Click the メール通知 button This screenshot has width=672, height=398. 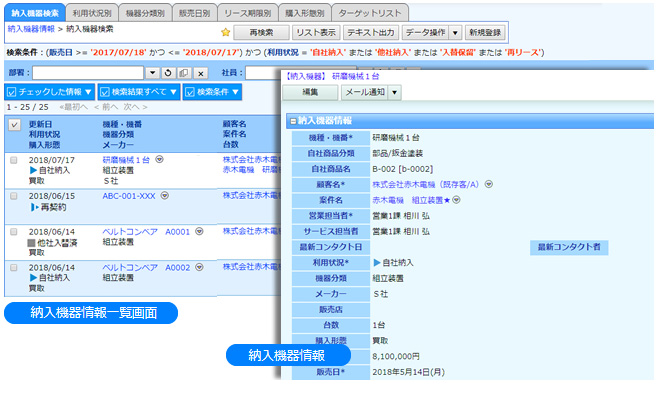click(365, 92)
